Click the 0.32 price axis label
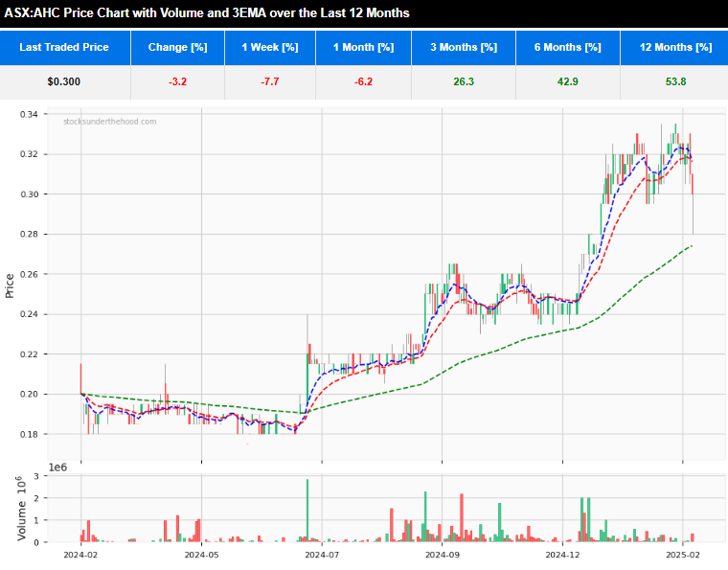 [29, 154]
